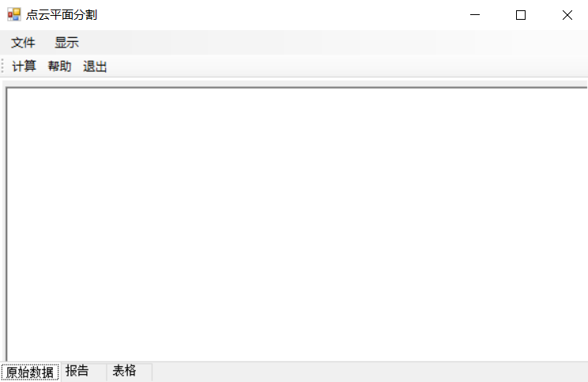Focus the large empty text area
Screen dimensions: 588x382
[297, 225]
